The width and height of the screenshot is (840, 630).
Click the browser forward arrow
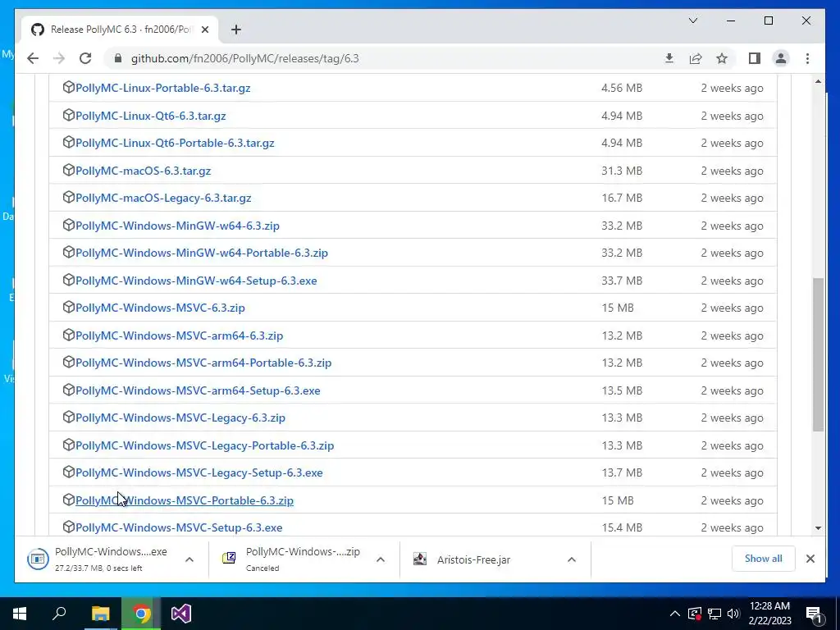[x=59, y=58]
